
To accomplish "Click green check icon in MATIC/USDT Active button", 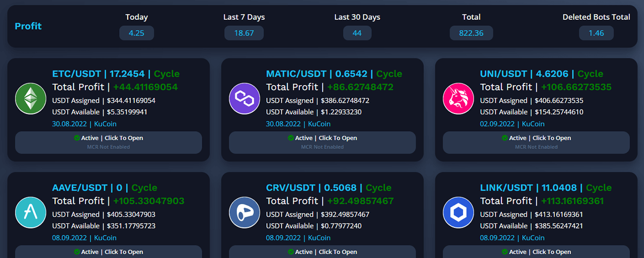I will pos(290,138).
